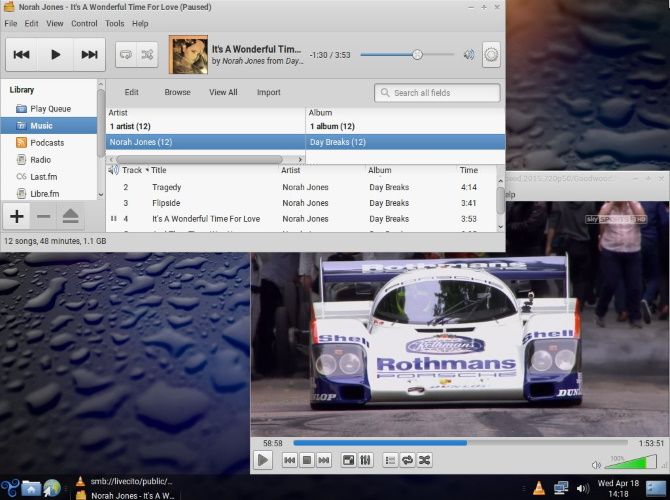Open the Tools menu
The height and width of the screenshot is (500, 670).
(x=115, y=24)
